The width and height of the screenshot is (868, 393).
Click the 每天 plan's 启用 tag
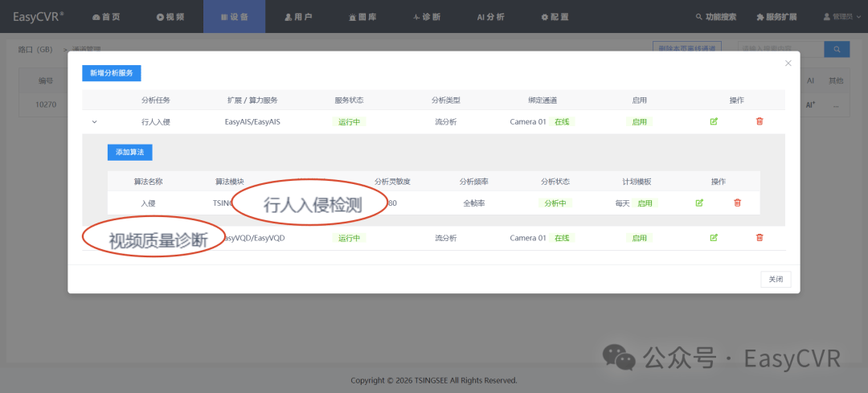click(x=645, y=203)
